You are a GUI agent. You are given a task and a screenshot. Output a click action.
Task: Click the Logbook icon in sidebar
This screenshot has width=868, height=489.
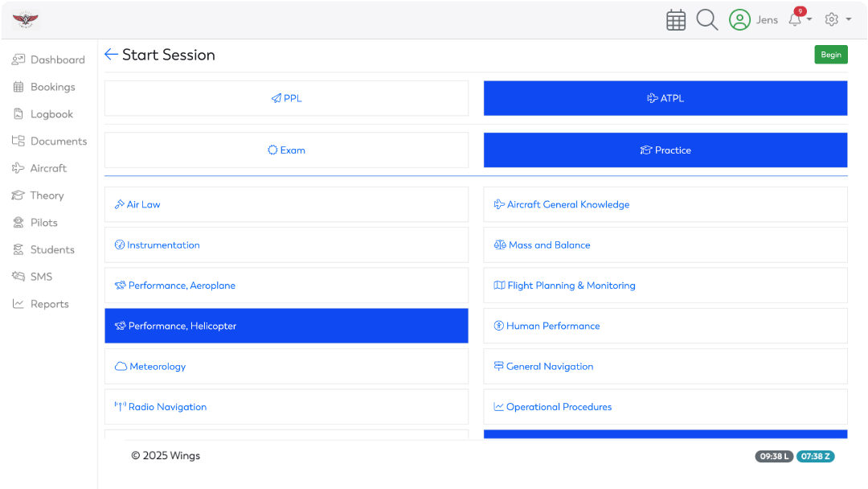(18, 114)
